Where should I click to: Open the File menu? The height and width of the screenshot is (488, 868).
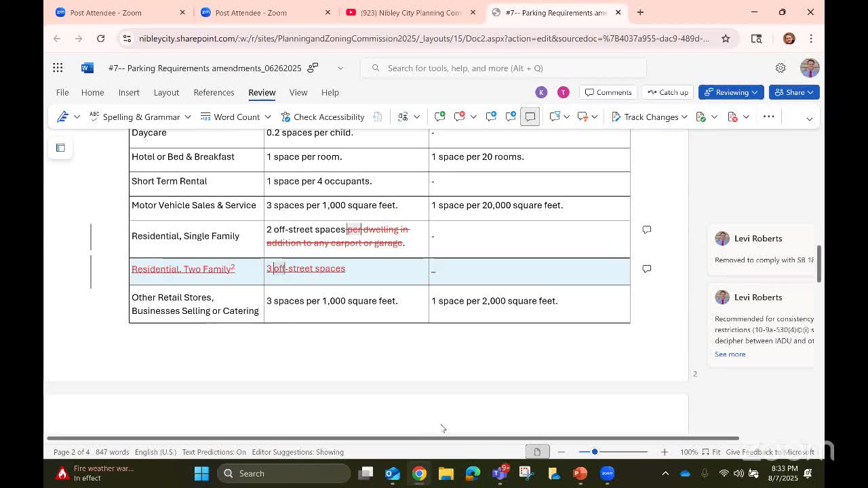click(x=62, y=92)
